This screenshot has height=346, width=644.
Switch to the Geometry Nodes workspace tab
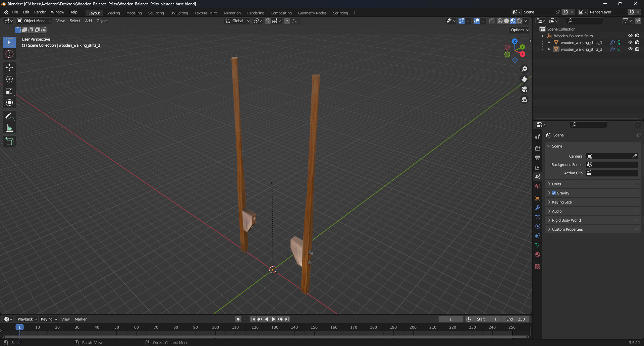312,13
